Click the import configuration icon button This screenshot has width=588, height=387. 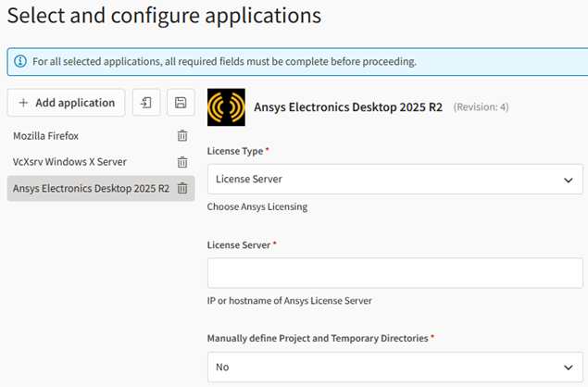(x=146, y=103)
